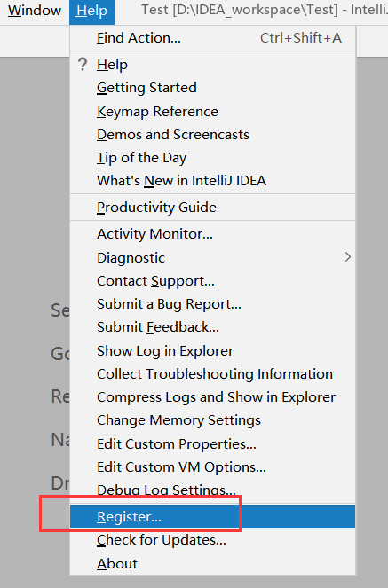Select Contact Support...
This screenshot has width=388, height=588.
pos(212,281)
